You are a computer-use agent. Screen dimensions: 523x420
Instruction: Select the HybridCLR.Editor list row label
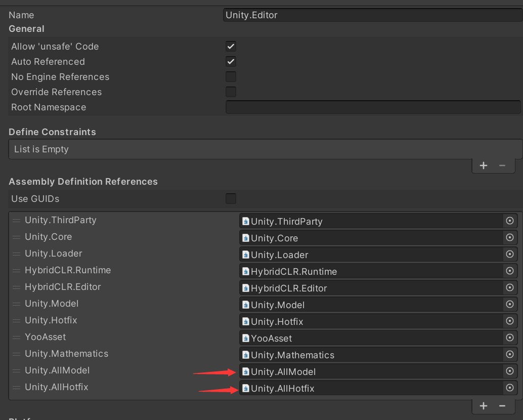[63, 287]
